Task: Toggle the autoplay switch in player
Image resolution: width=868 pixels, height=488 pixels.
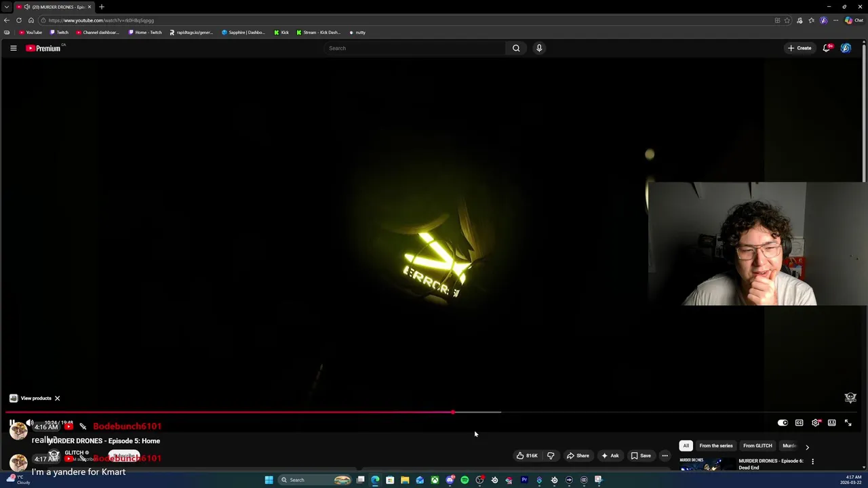Action: click(x=783, y=423)
